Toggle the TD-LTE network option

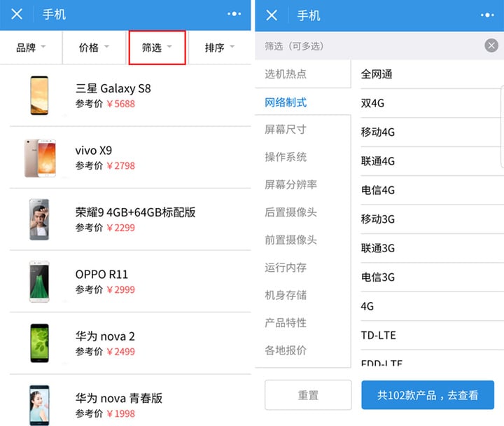pos(432,336)
